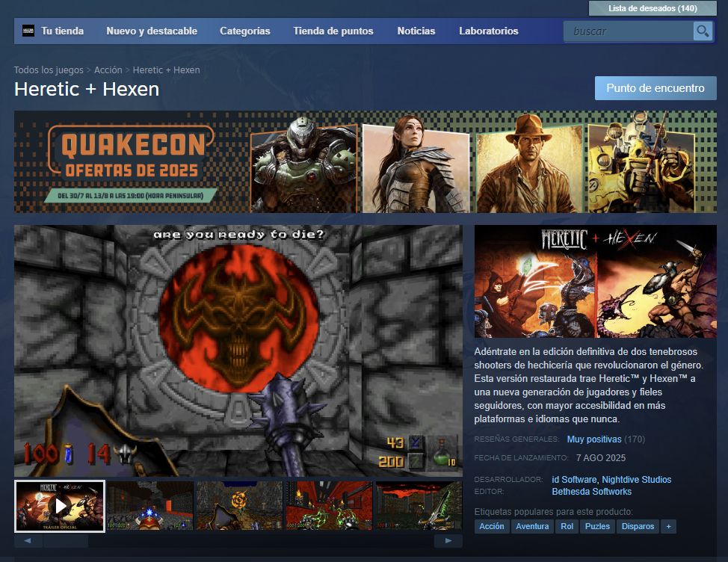The height and width of the screenshot is (562, 728).
Task: Follow the Todos los juegos breadcrumb
Action: coord(49,70)
